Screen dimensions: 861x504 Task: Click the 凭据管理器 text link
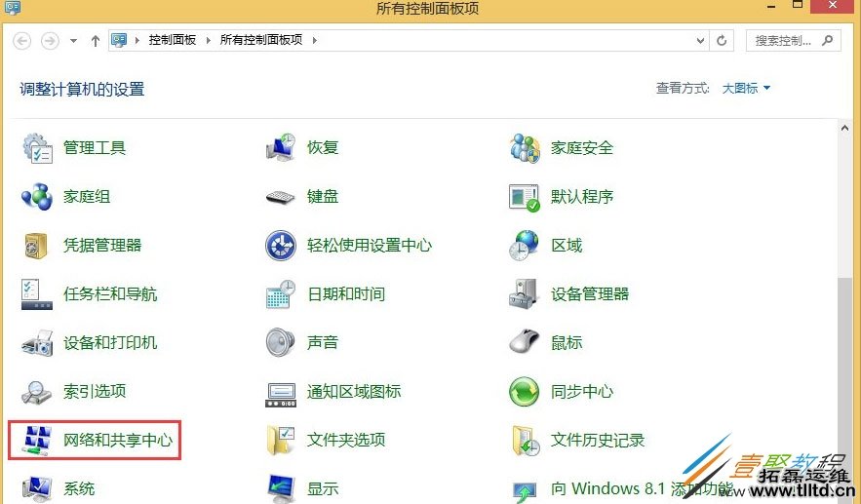click(102, 246)
